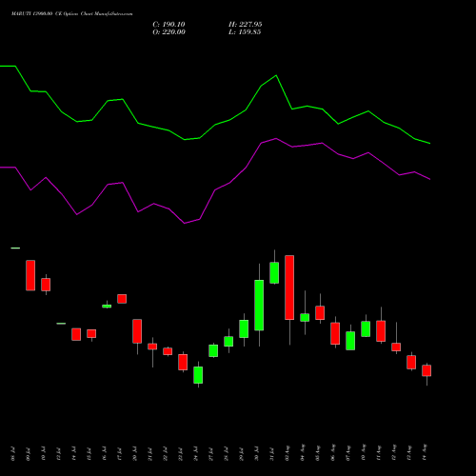
Task: Click the 31 Jul date label
Action: coord(272,454)
